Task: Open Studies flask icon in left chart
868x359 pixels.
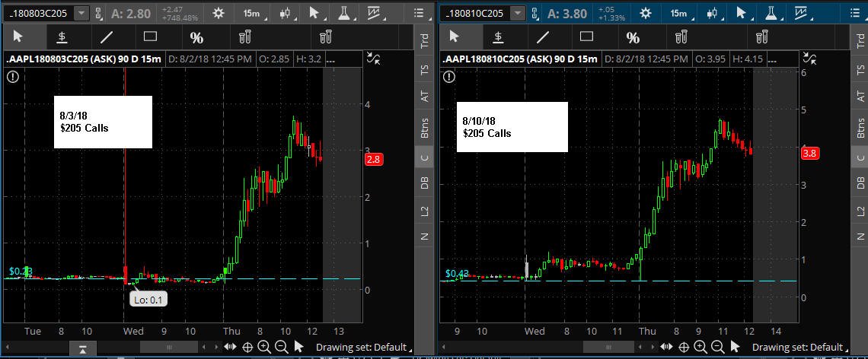Action: coord(343,13)
